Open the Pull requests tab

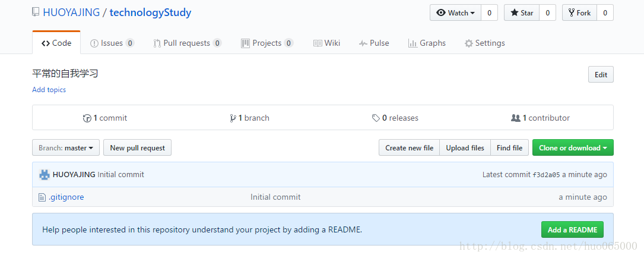click(188, 43)
